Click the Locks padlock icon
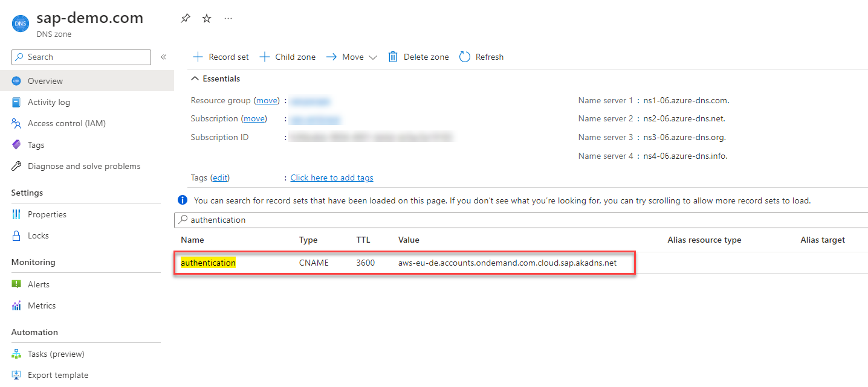 point(16,235)
